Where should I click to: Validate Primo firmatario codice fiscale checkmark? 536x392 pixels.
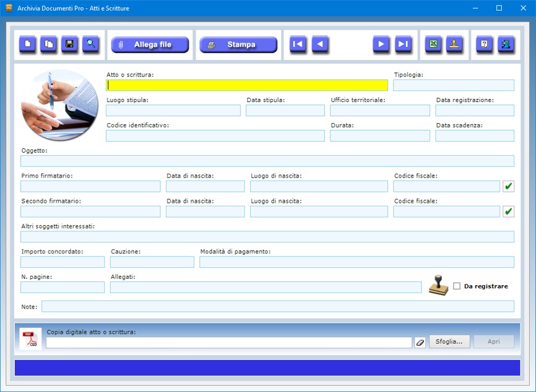(x=508, y=186)
